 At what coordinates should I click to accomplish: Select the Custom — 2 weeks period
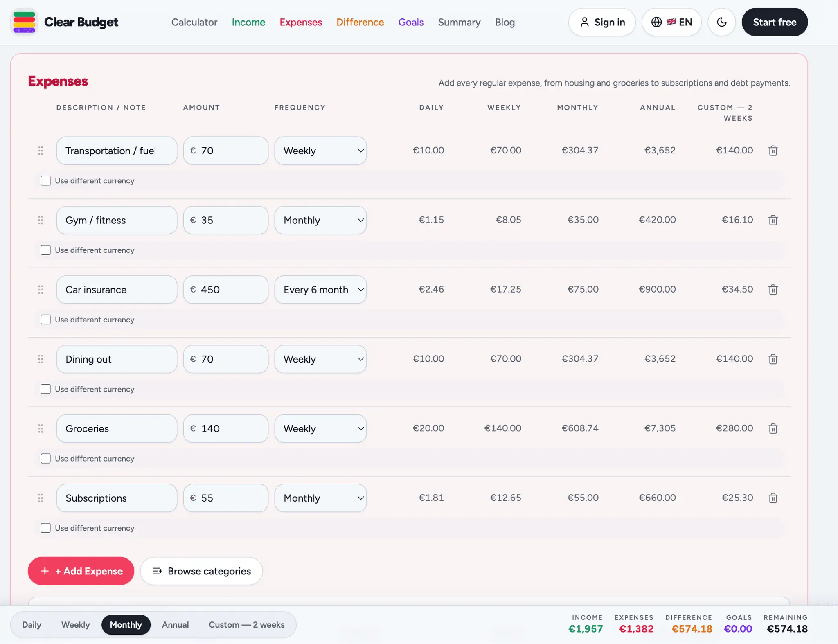coord(246,625)
